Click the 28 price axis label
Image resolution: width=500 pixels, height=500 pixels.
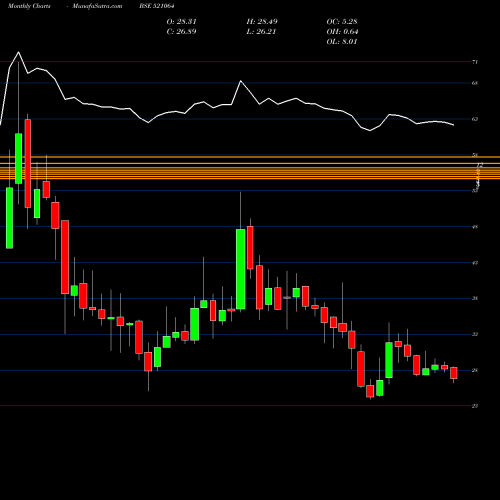point(475,370)
